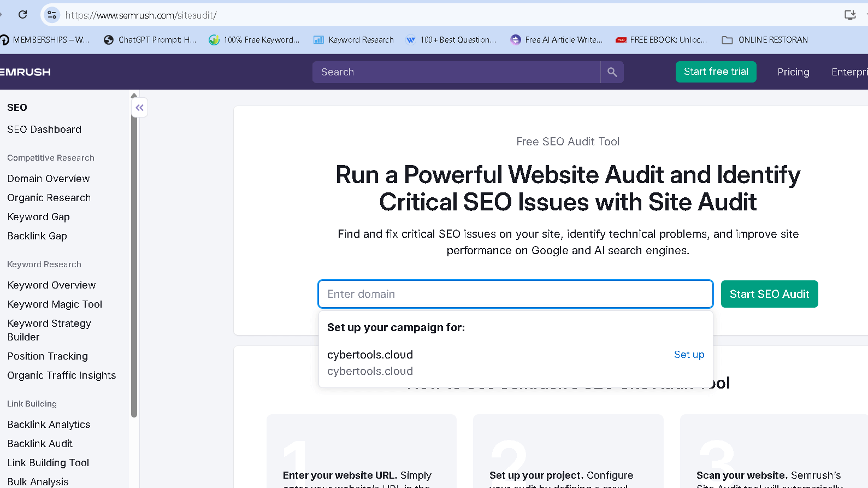Click Set up for cybertools.cloud
868x488 pixels.
coord(689,355)
